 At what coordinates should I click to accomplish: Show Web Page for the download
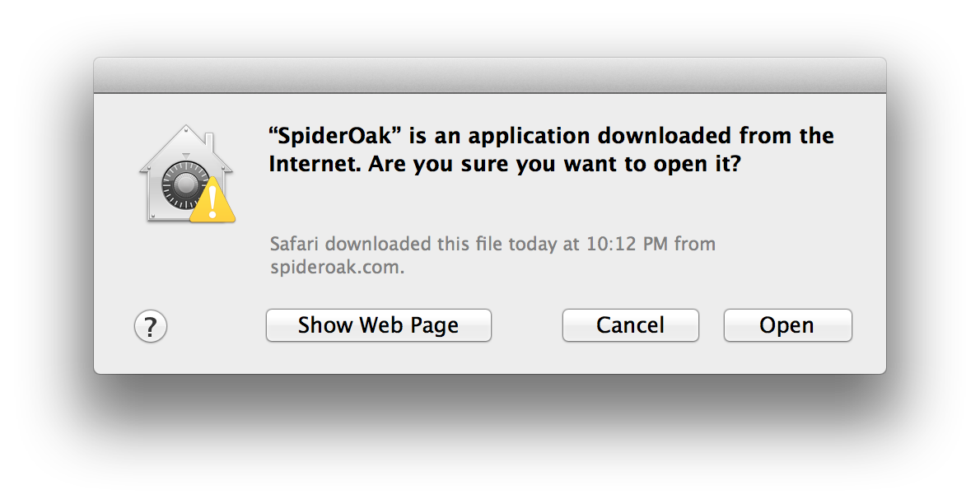[x=378, y=325]
